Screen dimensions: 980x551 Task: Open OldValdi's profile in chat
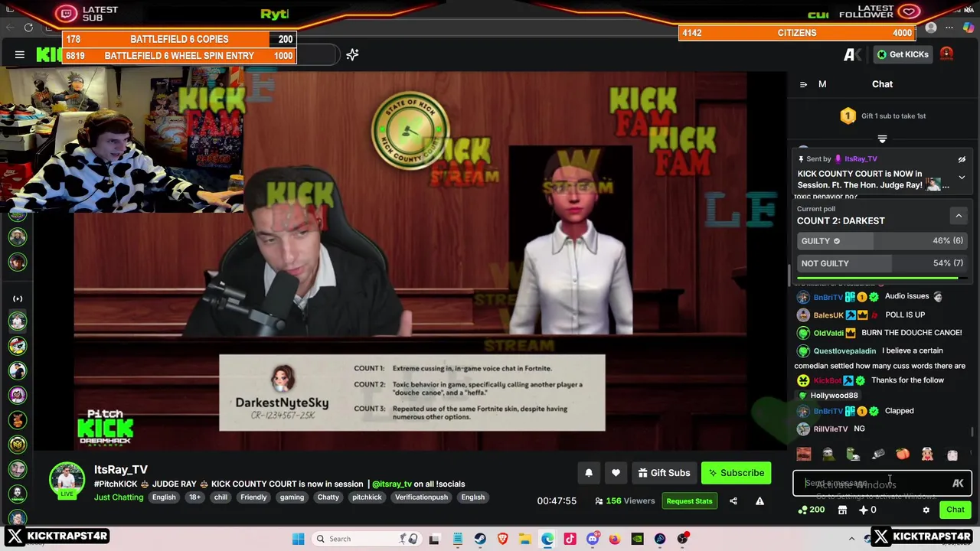pyautogui.click(x=828, y=333)
